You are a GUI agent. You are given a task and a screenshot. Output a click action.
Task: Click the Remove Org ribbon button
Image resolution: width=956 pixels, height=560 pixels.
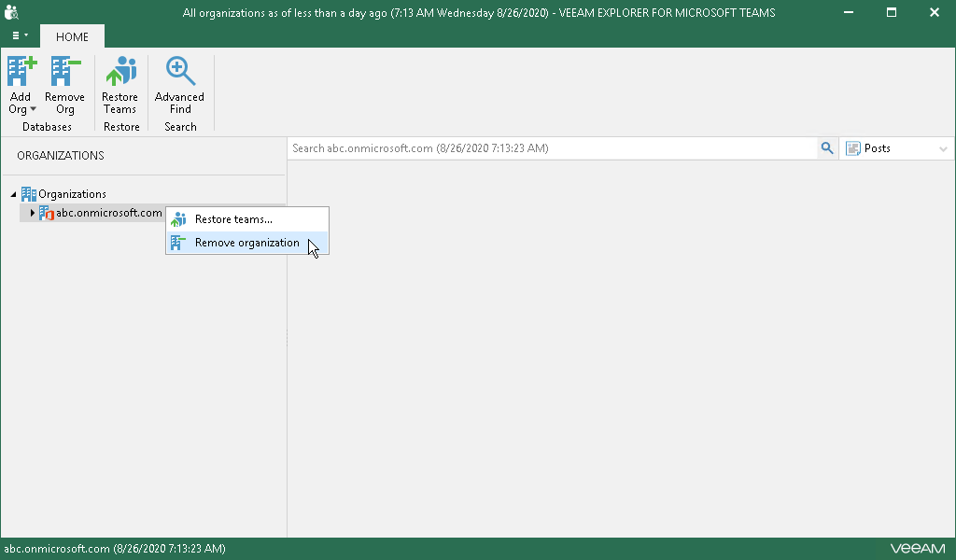pyautogui.click(x=64, y=86)
